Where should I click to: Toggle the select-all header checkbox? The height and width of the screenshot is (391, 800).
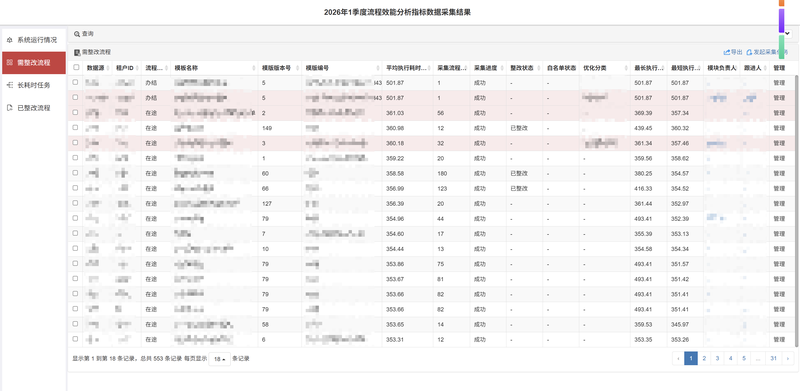[77, 67]
